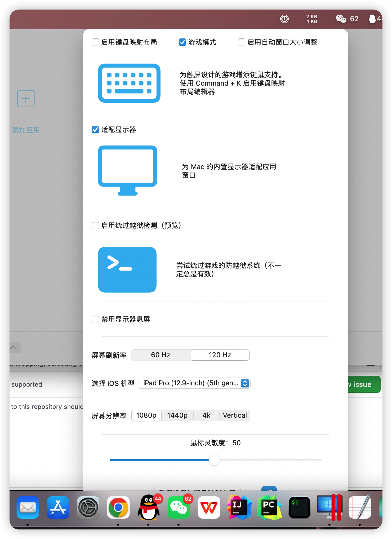Viewport: 392px width, 539px height.
Task: Click the 为 Mac 的内置显示器适配应用窗口 description
Action: (229, 171)
